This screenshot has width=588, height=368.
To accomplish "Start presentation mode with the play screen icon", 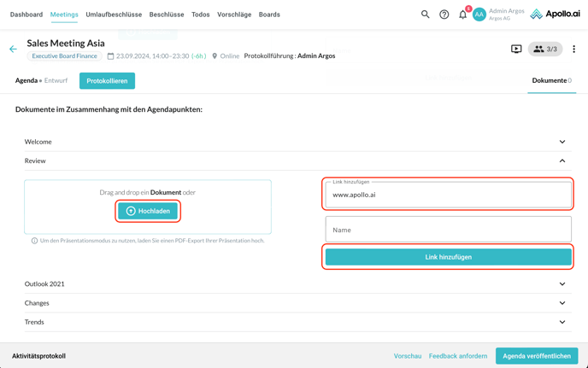I will coord(516,50).
